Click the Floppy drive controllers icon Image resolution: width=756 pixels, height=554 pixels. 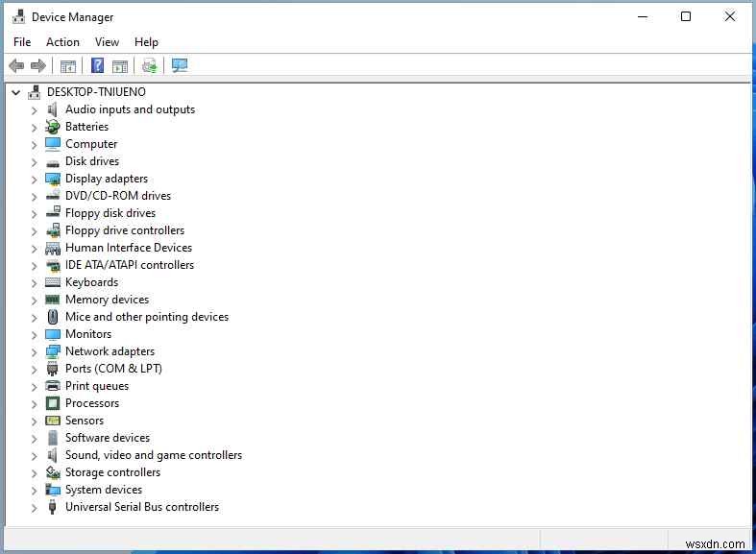(53, 230)
